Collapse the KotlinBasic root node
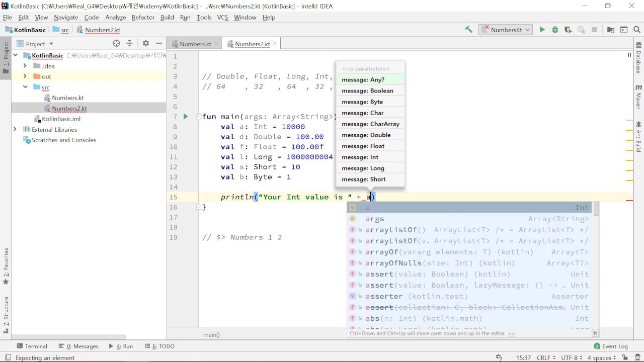Image resolution: width=644 pixels, height=362 pixels. tap(16, 55)
